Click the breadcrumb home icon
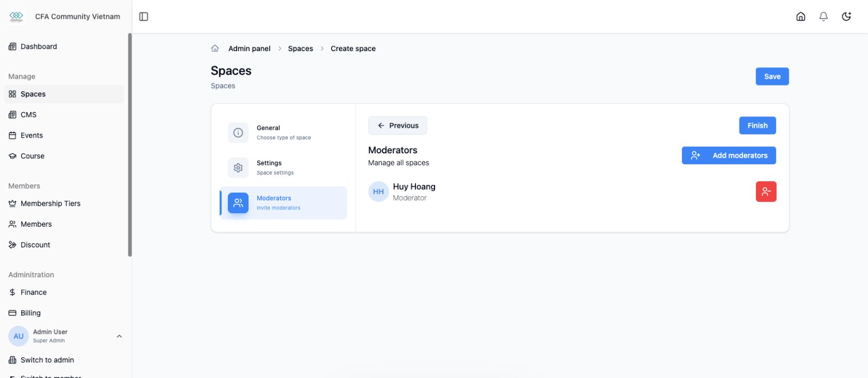The image size is (868, 378). click(x=215, y=48)
